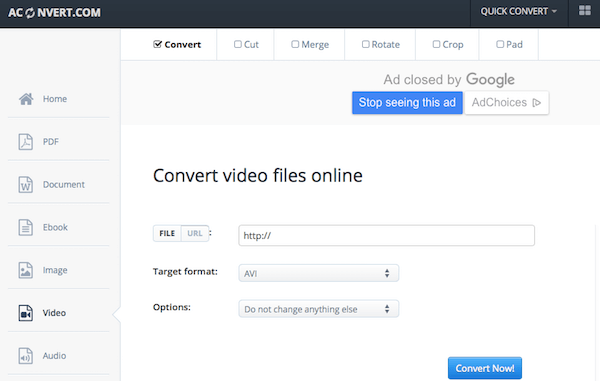
Task: Enable the Cut checkbox
Action: point(238,44)
